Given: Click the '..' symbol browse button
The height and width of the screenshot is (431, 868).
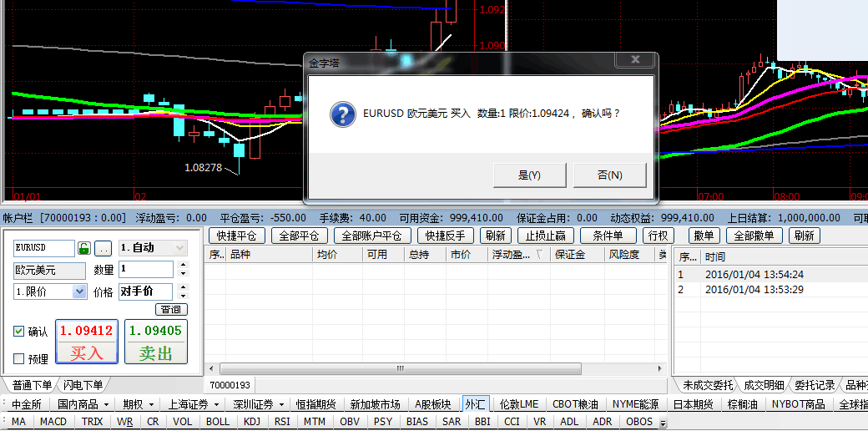Looking at the screenshot, I should tap(103, 248).
